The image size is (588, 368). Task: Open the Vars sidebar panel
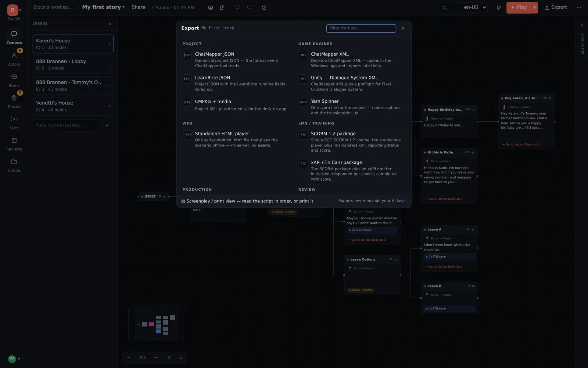[x=14, y=123]
